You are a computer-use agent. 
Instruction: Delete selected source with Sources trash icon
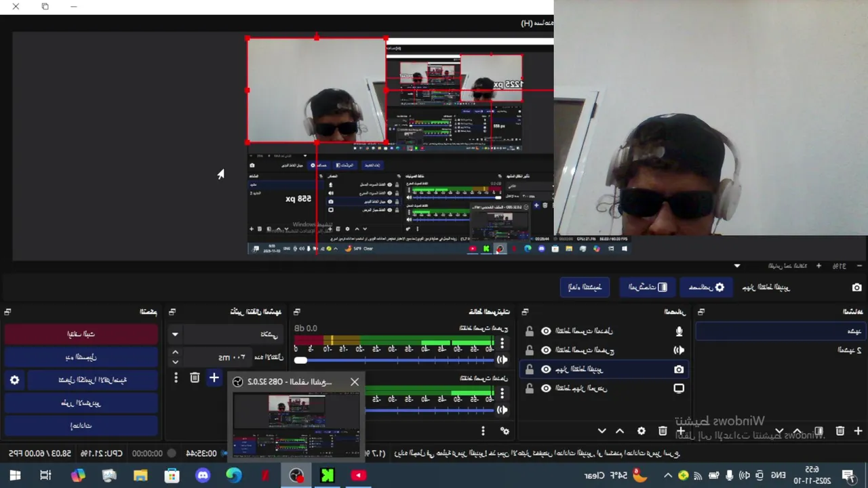coord(663,430)
